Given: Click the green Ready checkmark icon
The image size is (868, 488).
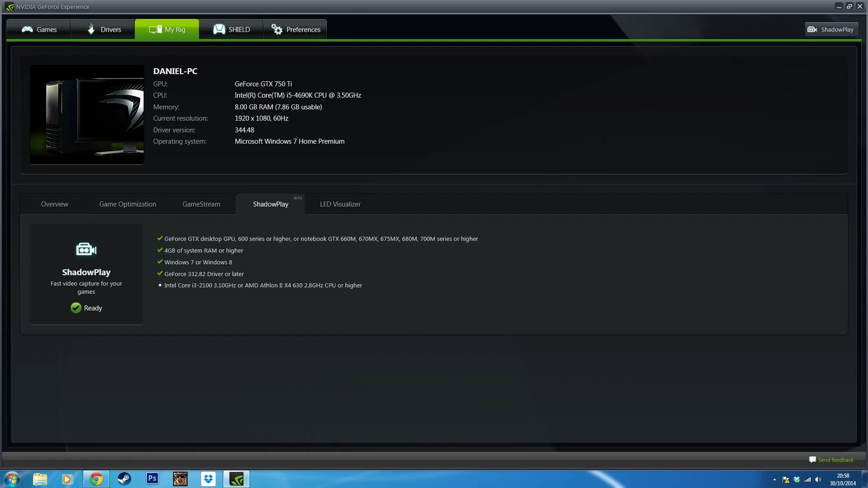Looking at the screenshot, I should pyautogui.click(x=76, y=308).
